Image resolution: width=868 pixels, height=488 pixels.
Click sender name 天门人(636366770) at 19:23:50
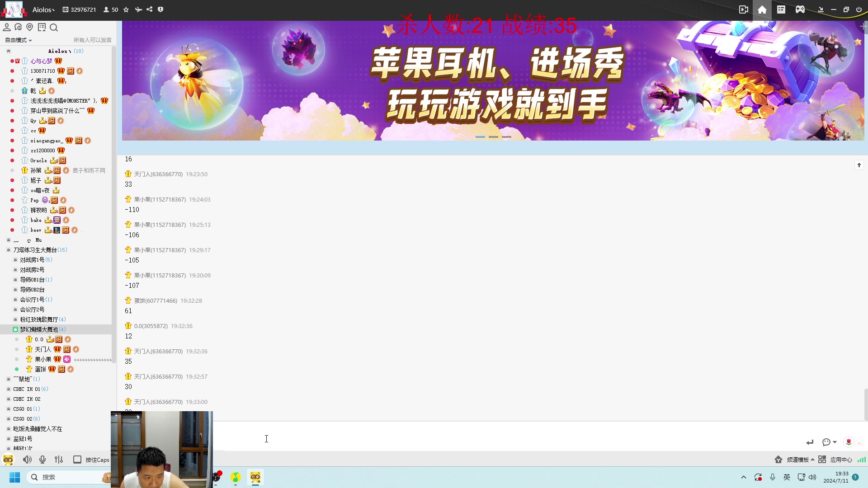(158, 174)
